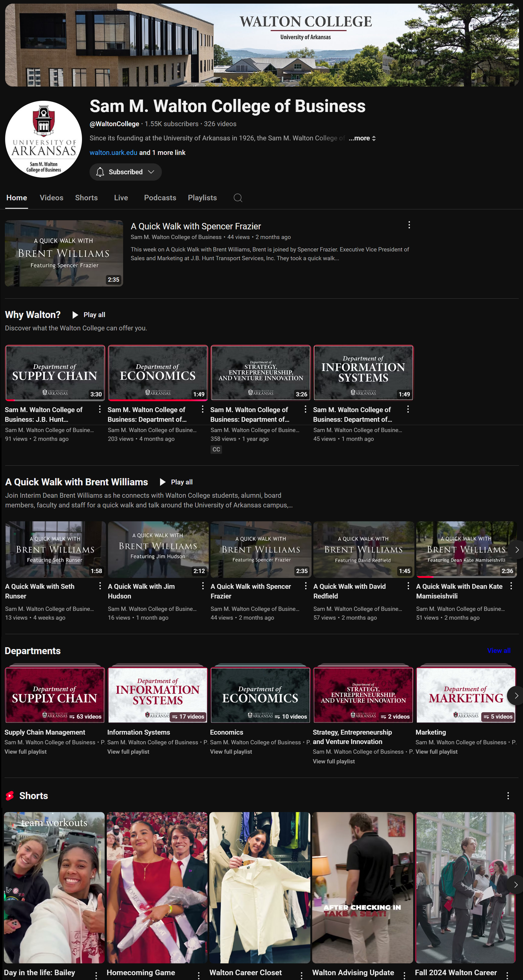View full playlist for Marketing
This screenshot has width=523, height=980.
pos(436,752)
